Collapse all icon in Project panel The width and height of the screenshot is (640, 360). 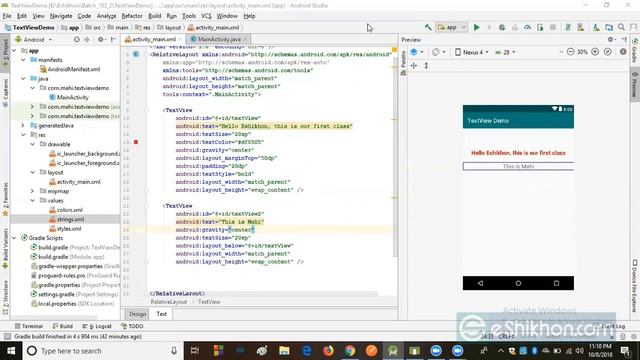point(87,40)
